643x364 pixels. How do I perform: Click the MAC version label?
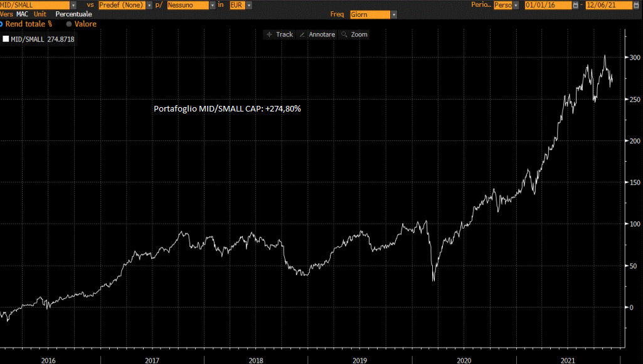tap(22, 14)
